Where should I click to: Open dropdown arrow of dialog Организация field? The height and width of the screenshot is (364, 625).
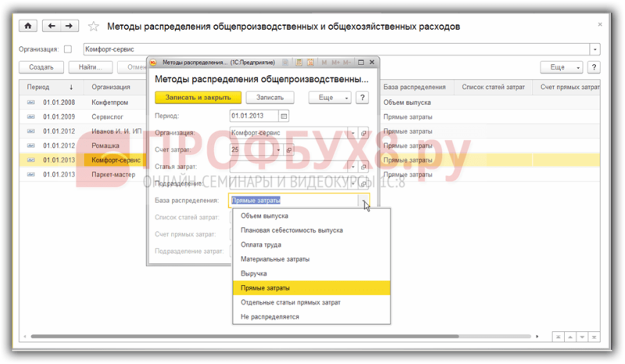(353, 133)
